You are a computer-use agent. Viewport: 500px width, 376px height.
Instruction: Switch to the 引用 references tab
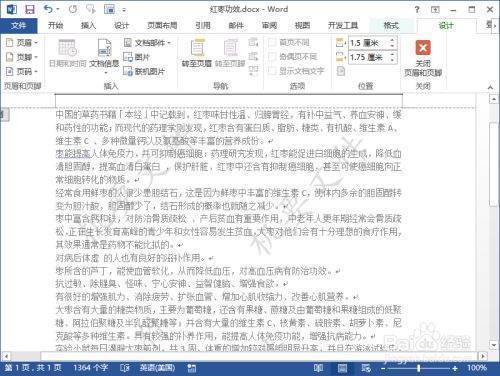[x=203, y=25]
